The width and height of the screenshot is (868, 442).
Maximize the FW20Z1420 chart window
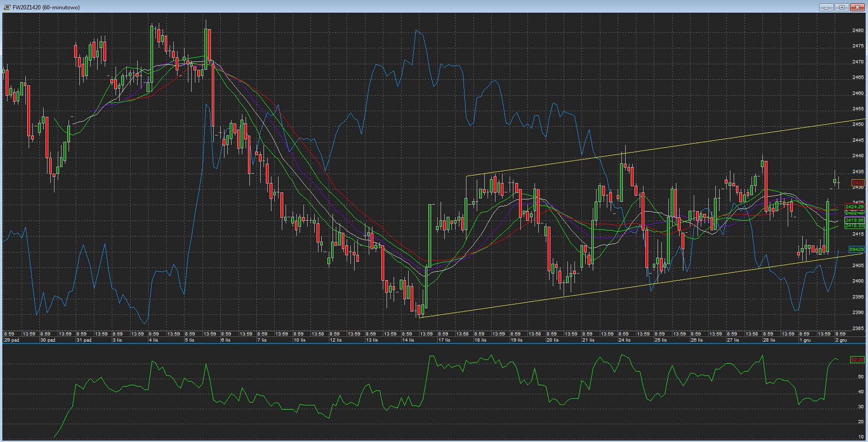click(x=842, y=7)
